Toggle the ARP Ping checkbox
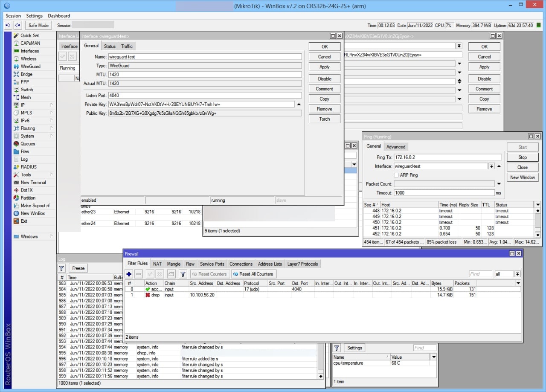 (396, 175)
